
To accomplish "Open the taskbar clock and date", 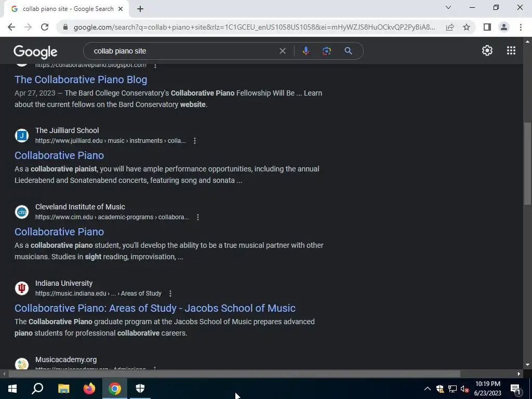I will click(x=487, y=389).
